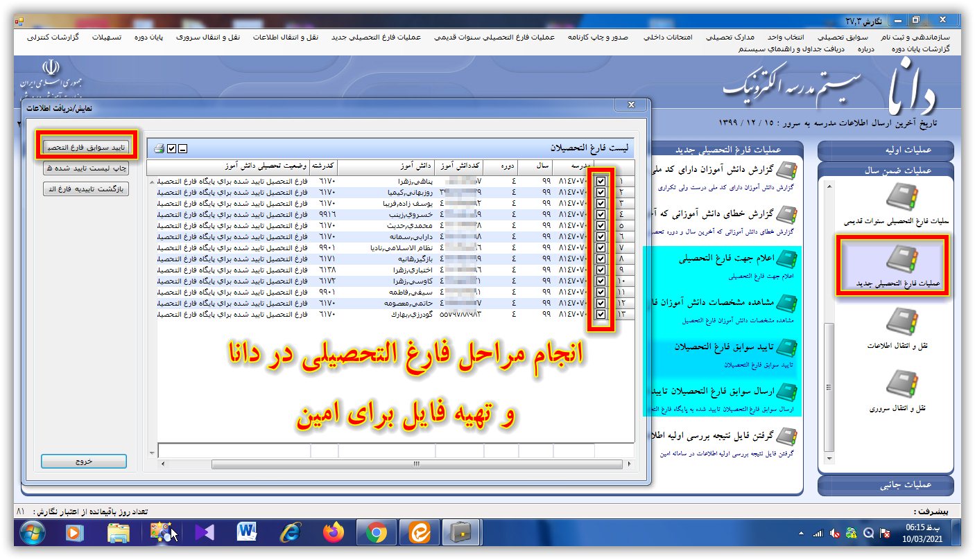Click the 'اعلام جهت فارغ التحصیلی' book icon
The width and height of the screenshot is (975, 560).
pyautogui.click(x=786, y=259)
